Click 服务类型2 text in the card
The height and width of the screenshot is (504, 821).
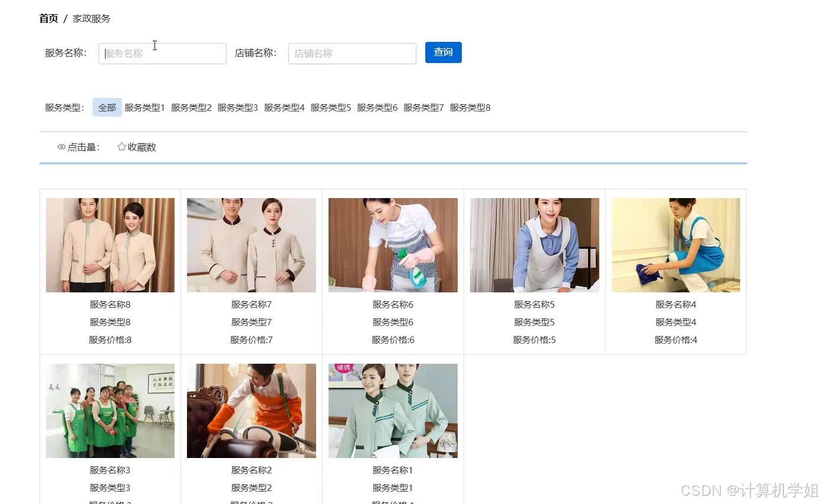pos(251,488)
